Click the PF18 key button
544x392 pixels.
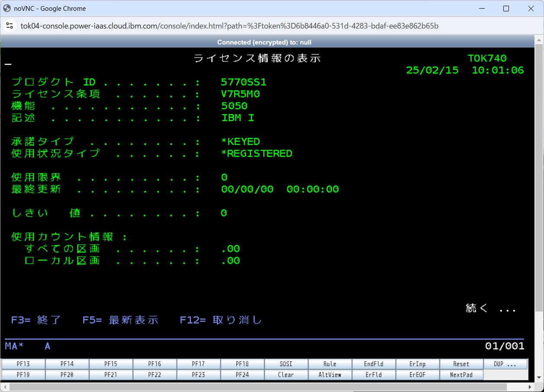tap(242, 364)
